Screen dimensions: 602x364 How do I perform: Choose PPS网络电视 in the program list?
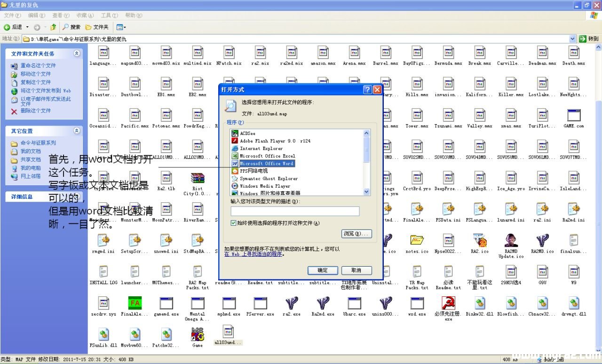(253, 171)
